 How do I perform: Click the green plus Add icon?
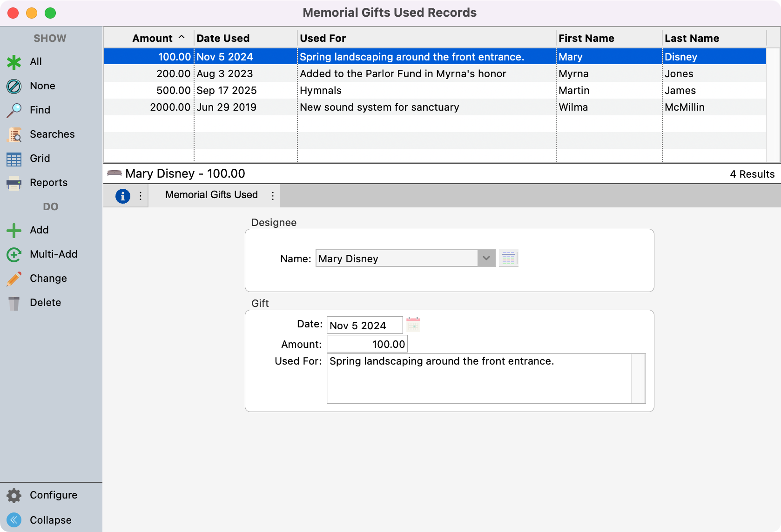(x=14, y=230)
